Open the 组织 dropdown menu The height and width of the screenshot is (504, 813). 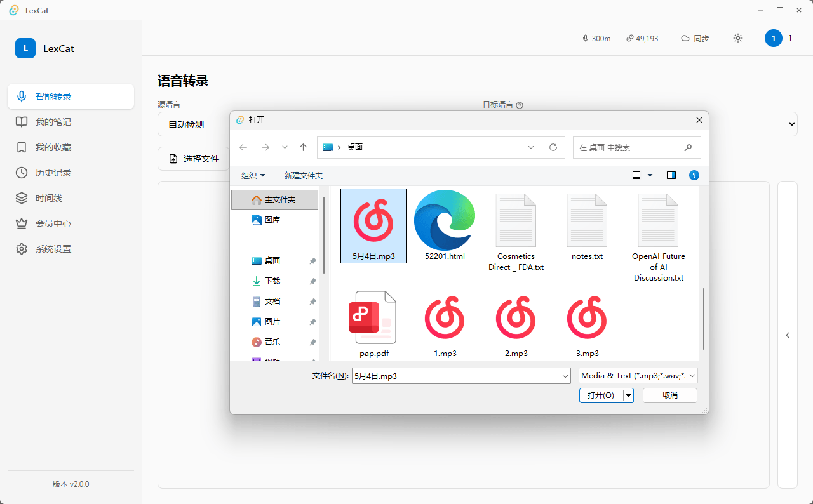(x=253, y=175)
